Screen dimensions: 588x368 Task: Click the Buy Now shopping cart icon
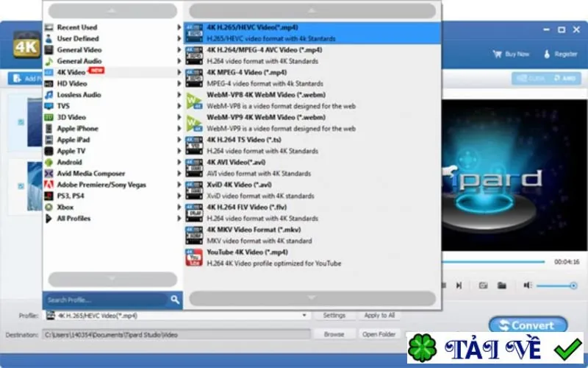pyautogui.click(x=498, y=54)
